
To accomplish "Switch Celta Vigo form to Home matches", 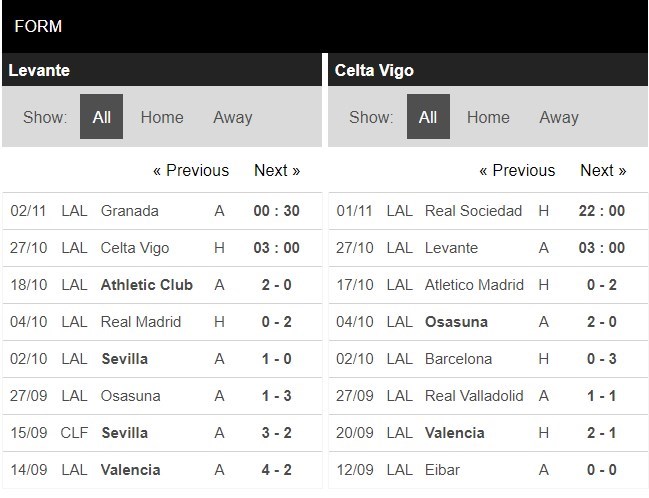I will tap(488, 117).
